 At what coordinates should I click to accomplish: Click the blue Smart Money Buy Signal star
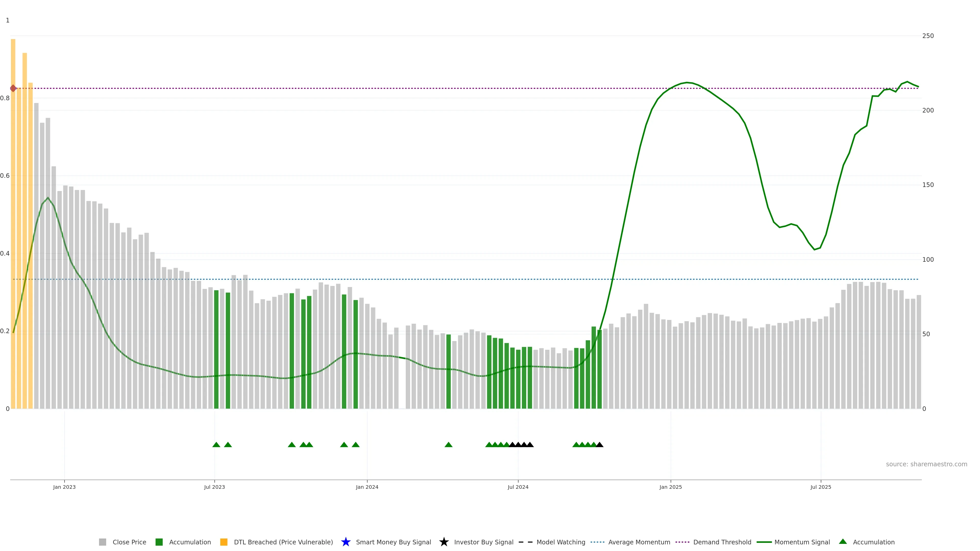pyautogui.click(x=346, y=542)
